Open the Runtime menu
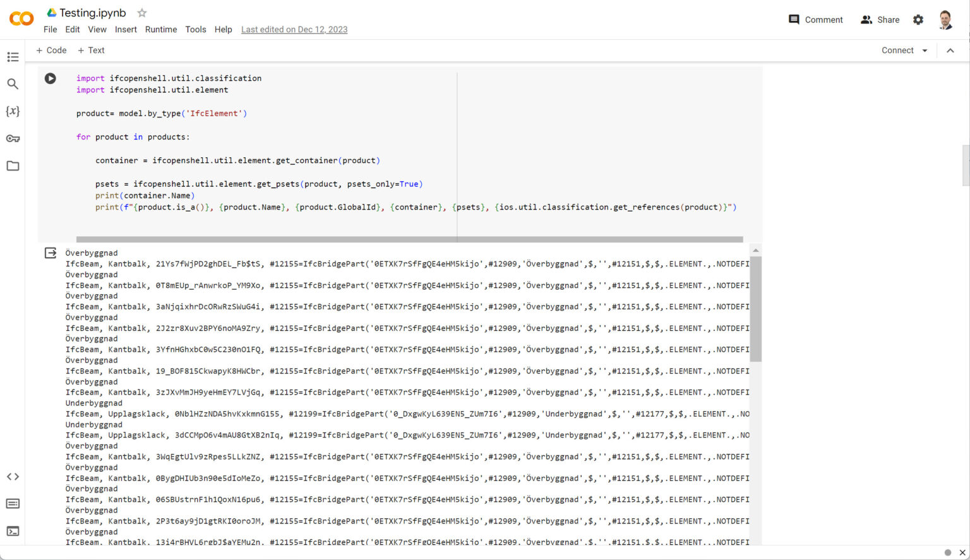This screenshot has width=970, height=560. click(161, 29)
